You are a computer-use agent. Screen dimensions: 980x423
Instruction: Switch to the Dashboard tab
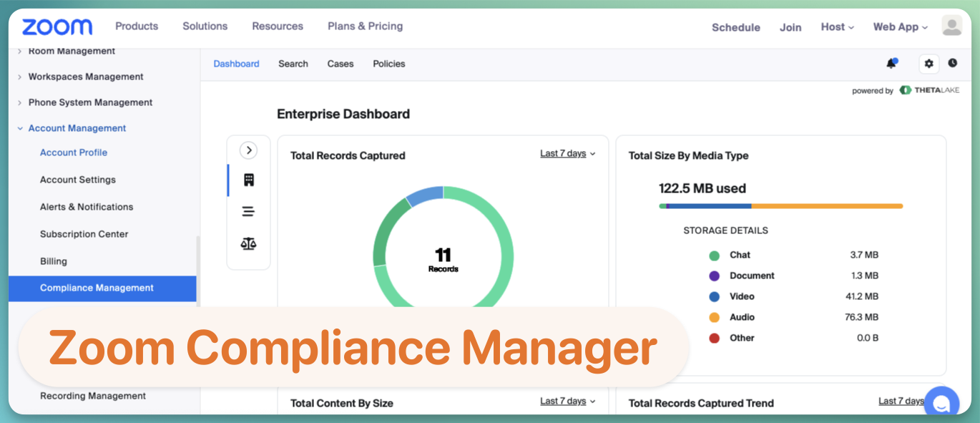236,64
